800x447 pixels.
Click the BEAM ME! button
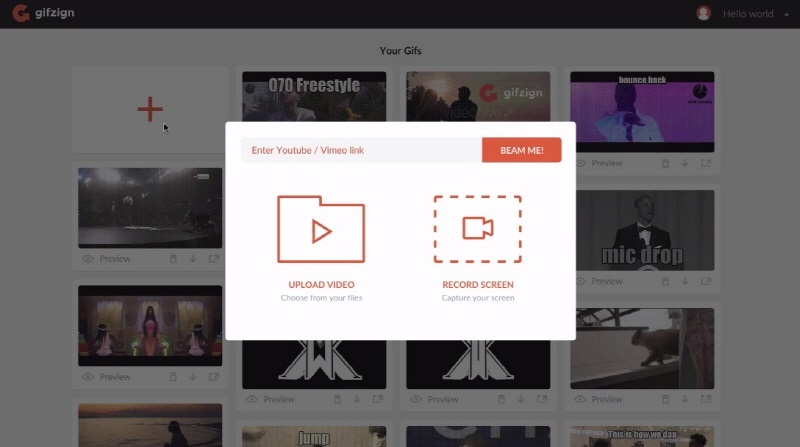click(521, 150)
